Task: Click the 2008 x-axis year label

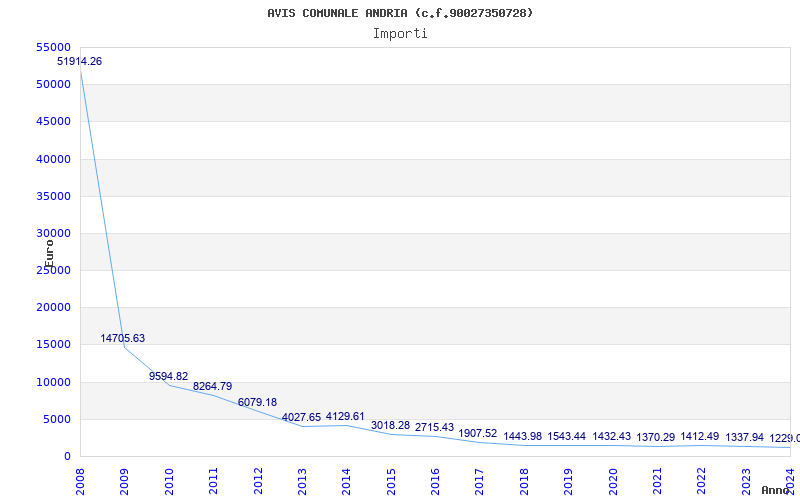Action: (x=80, y=481)
